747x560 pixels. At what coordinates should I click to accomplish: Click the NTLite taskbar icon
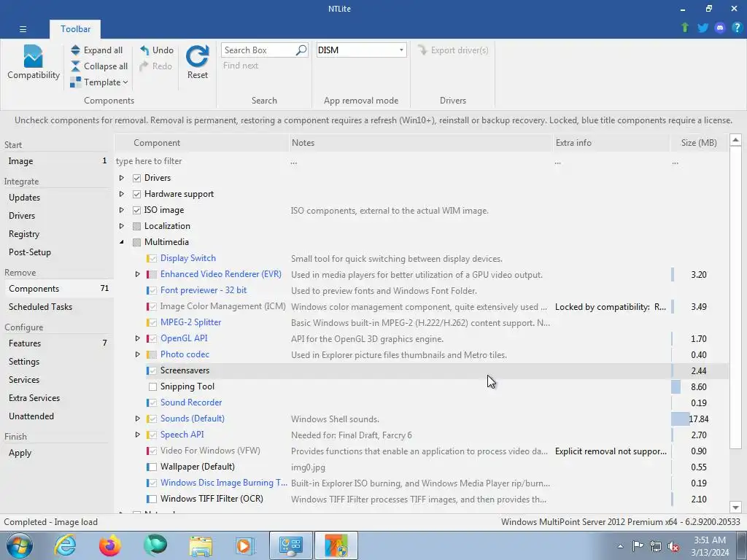(x=336, y=545)
